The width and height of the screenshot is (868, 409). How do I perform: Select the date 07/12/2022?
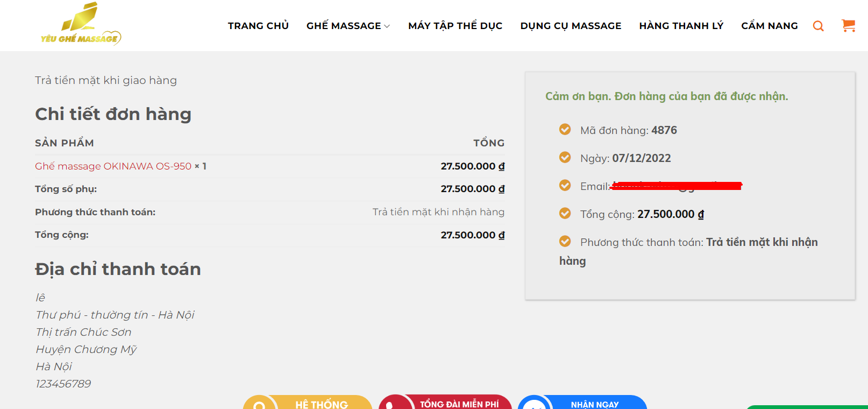[642, 158]
